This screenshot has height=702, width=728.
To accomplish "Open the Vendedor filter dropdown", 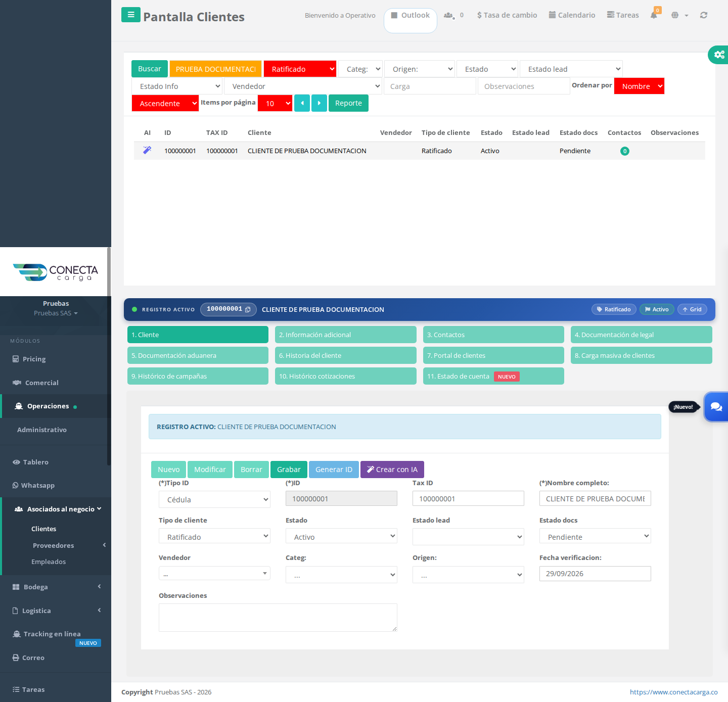I will pos(303,86).
